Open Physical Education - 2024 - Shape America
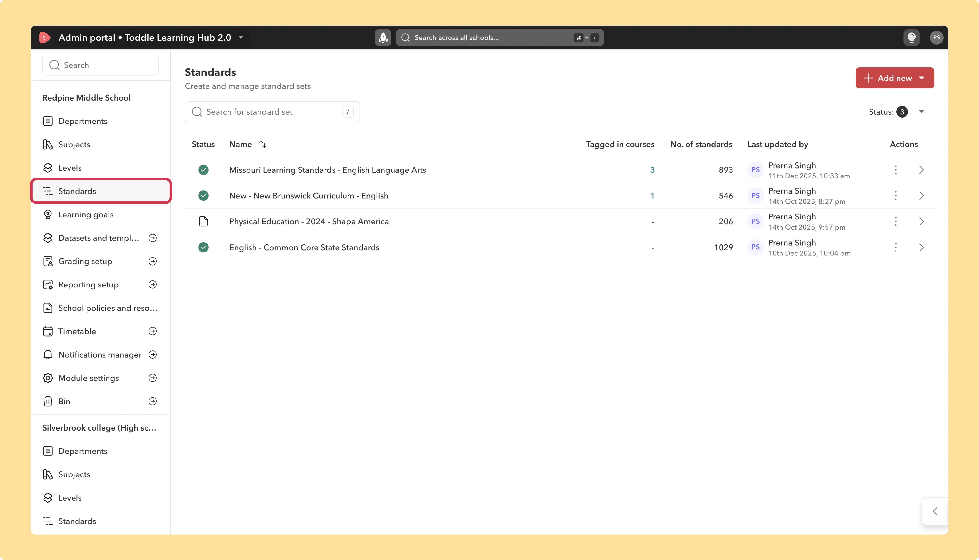Image resolution: width=979 pixels, height=560 pixels. point(309,222)
